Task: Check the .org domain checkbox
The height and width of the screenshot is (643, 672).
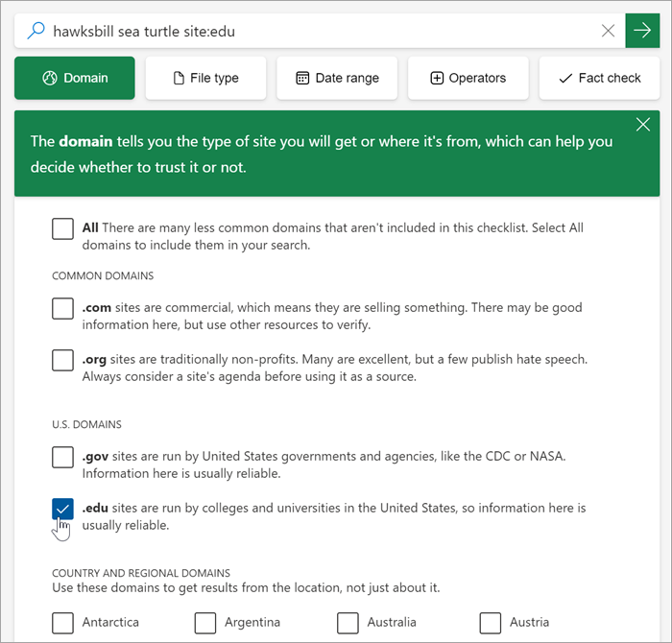Action: tap(62, 360)
